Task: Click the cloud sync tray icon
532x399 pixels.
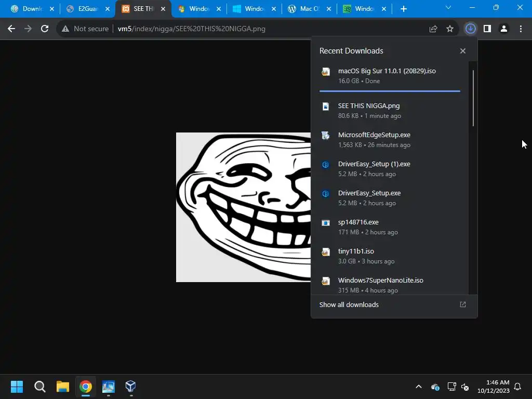Action: pos(435,387)
